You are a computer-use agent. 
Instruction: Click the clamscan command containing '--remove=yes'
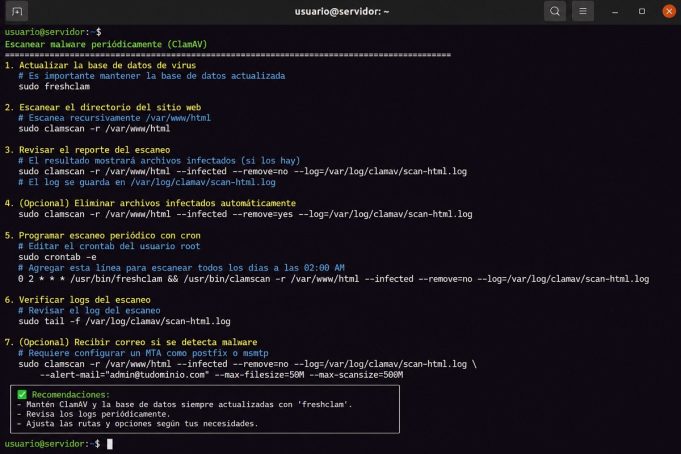pos(245,214)
